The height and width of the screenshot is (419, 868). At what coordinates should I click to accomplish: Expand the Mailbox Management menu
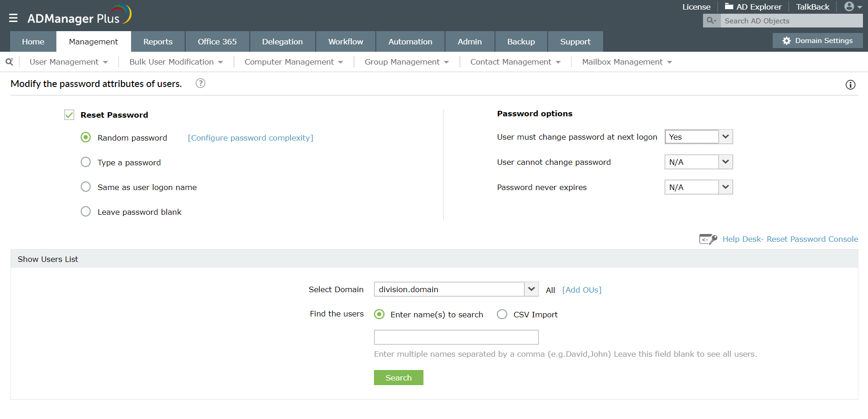coord(627,62)
